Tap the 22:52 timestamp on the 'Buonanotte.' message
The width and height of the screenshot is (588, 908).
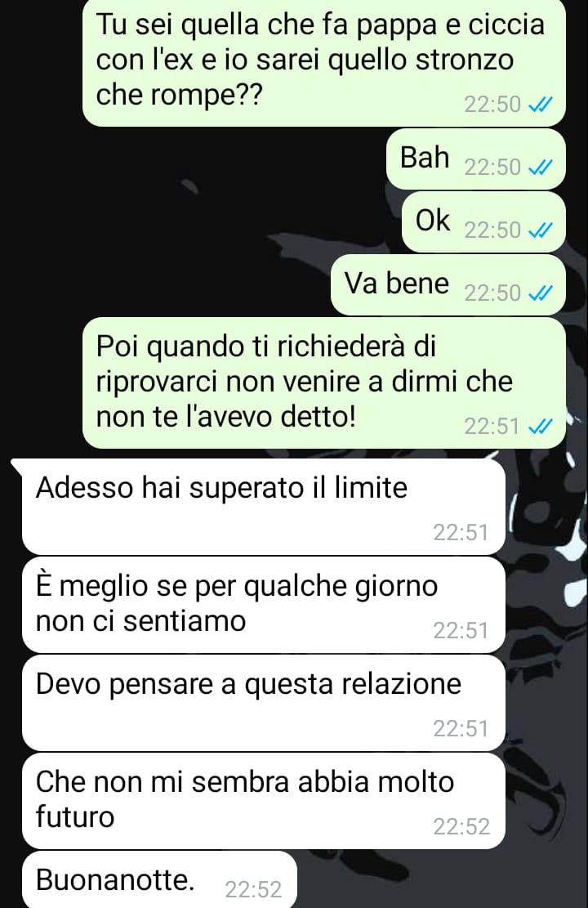click(x=253, y=889)
